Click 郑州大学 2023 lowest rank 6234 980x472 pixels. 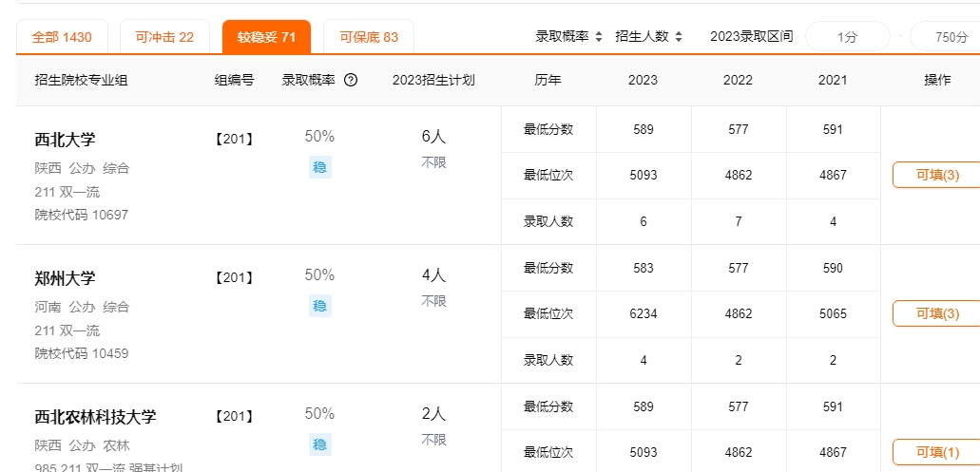point(644,314)
